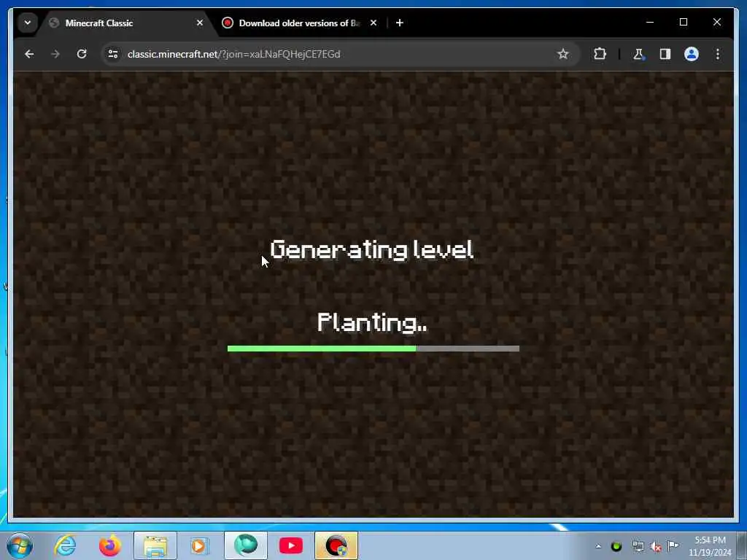This screenshot has height=560, width=747.
Task: Open the screen recorder taskbar icon
Action: 336,545
